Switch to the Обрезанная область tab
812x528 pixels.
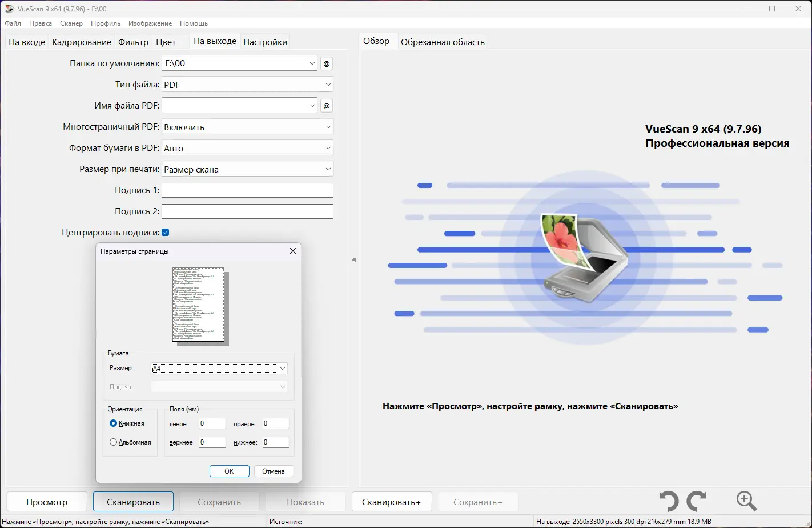443,42
